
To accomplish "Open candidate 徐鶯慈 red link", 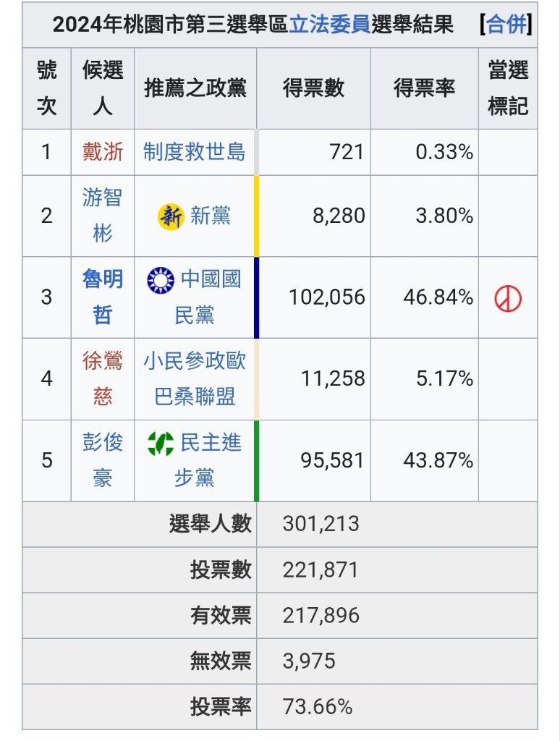I will [x=103, y=379].
